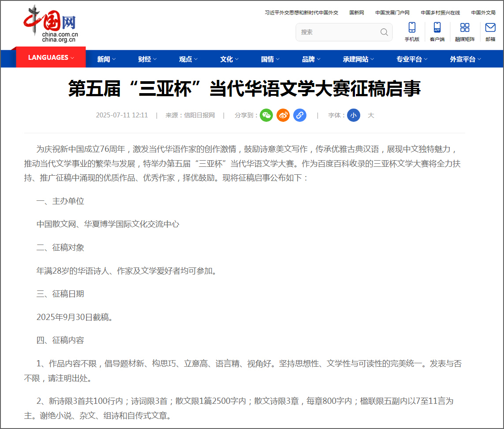Click the publish date 2025-07-11 12:11
Viewport: 504px width, 429px height.
tap(122, 115)
